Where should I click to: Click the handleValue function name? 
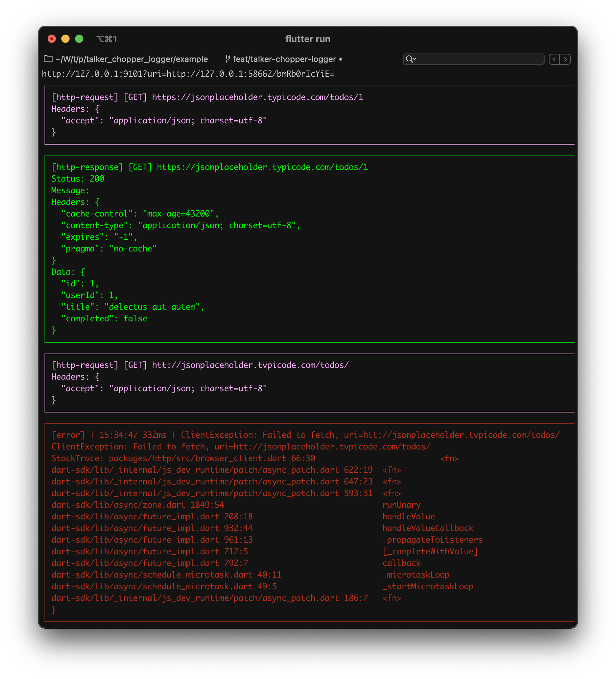point(409,517)
